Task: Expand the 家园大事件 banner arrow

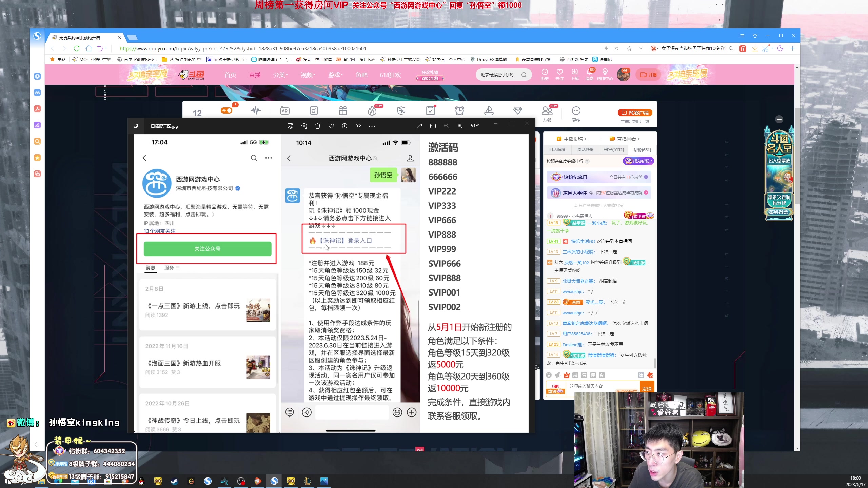Action: [x=646, y=192]
